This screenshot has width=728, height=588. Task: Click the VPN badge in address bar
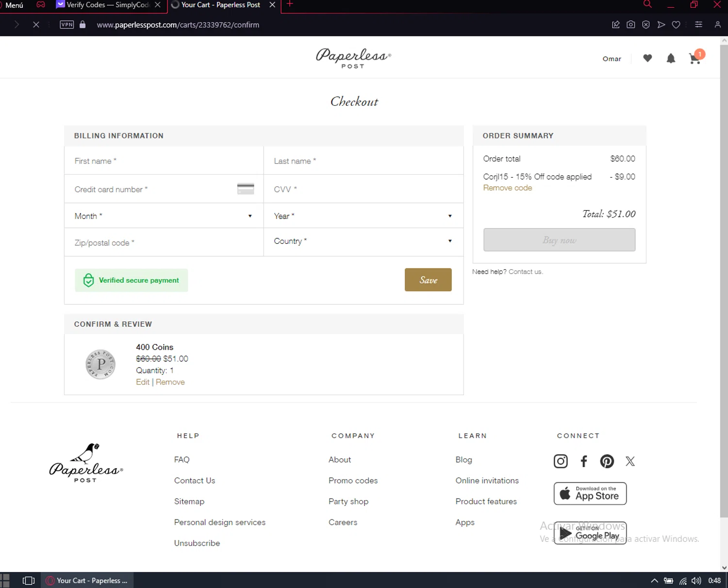(x=67, y=25)
